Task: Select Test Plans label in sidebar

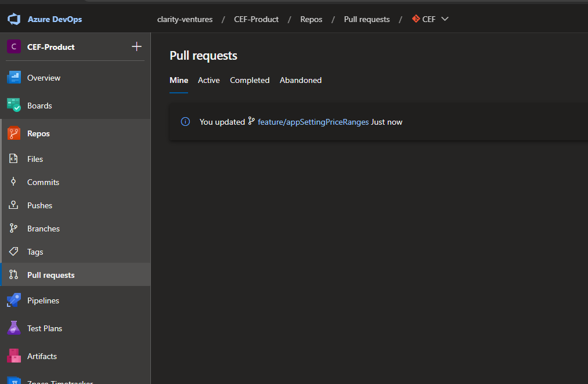Action: pyautogui.click(x=45, y=328)
